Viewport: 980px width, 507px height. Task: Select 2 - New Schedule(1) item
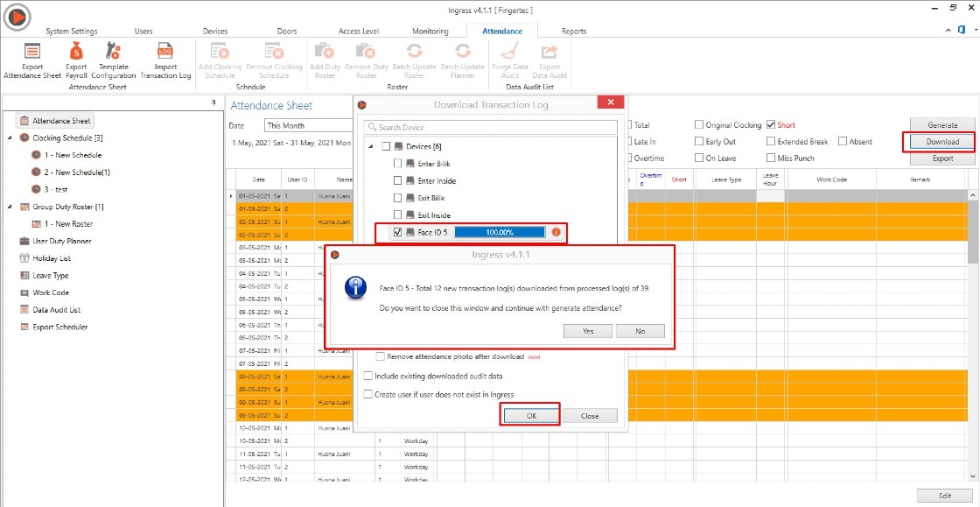point(71,172)
